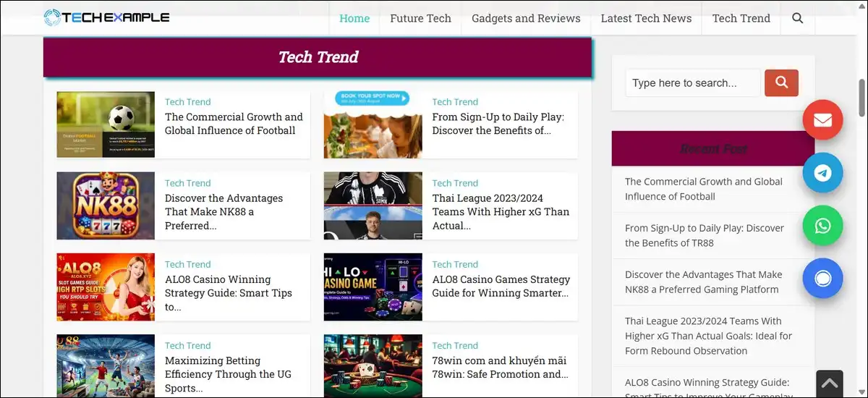Open the NK88 article thumbnail
The height and width of the screenshot is (398, 868).
click(x=106, y=206)
